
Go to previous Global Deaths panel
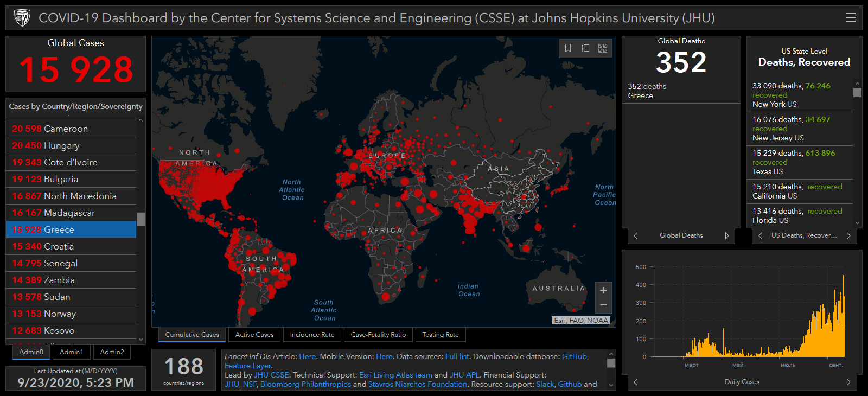pos(636,235)
